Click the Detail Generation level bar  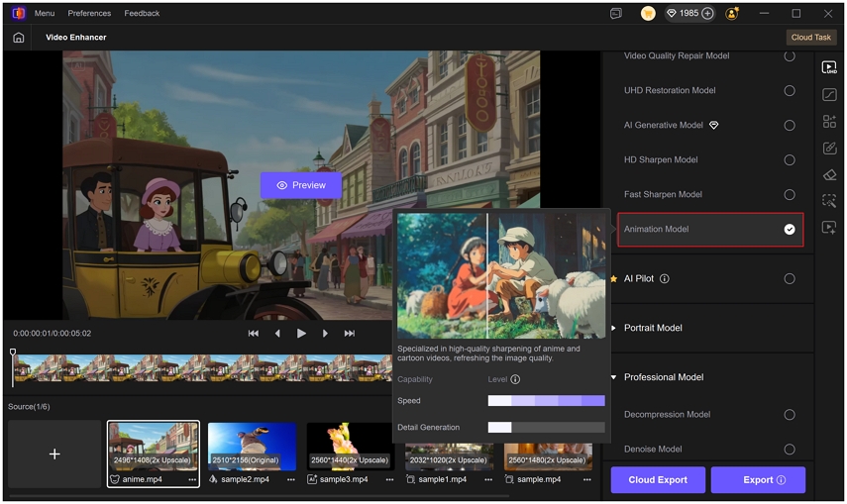coord(546,428)
